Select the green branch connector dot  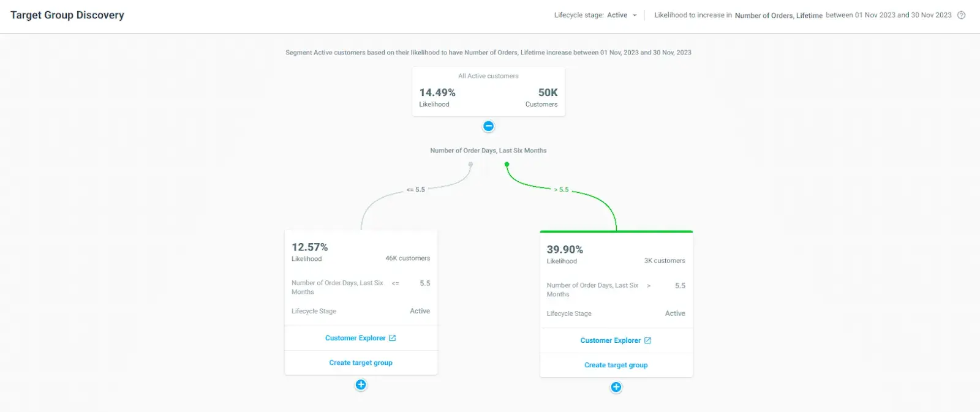point(507,164)
